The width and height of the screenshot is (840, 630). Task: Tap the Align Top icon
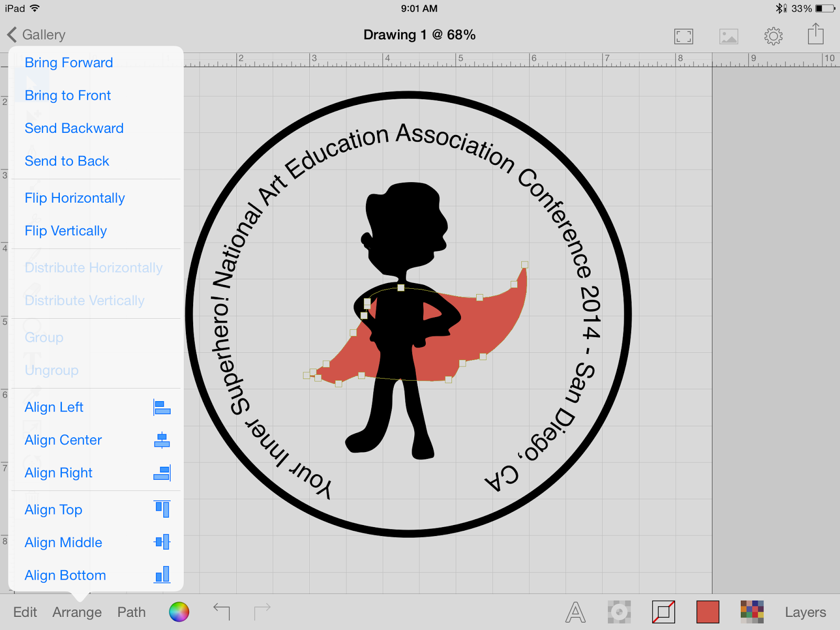coord(162,509)
